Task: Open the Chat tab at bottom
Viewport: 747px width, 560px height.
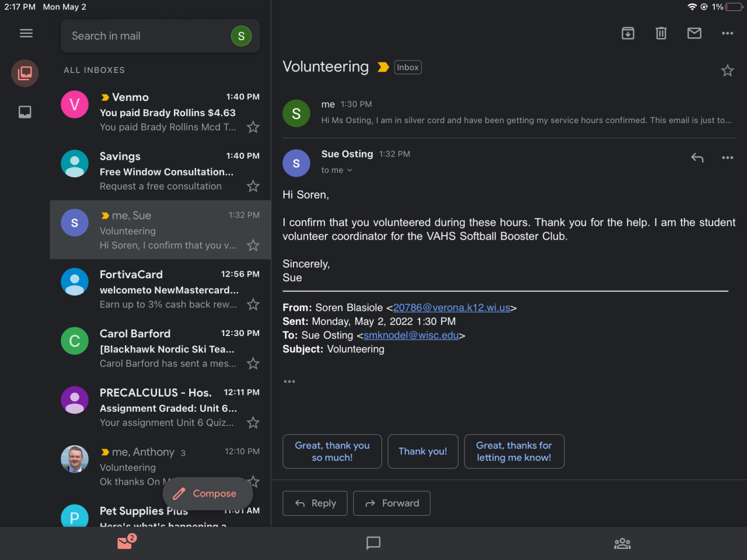Action: 373,543
